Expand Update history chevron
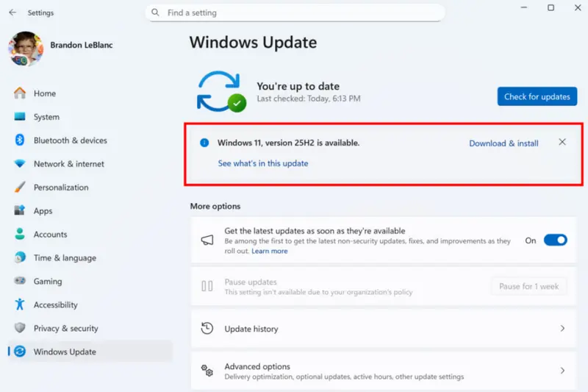Image resolution: width=588 pixels, height=392 pixels. click(562, 329)
